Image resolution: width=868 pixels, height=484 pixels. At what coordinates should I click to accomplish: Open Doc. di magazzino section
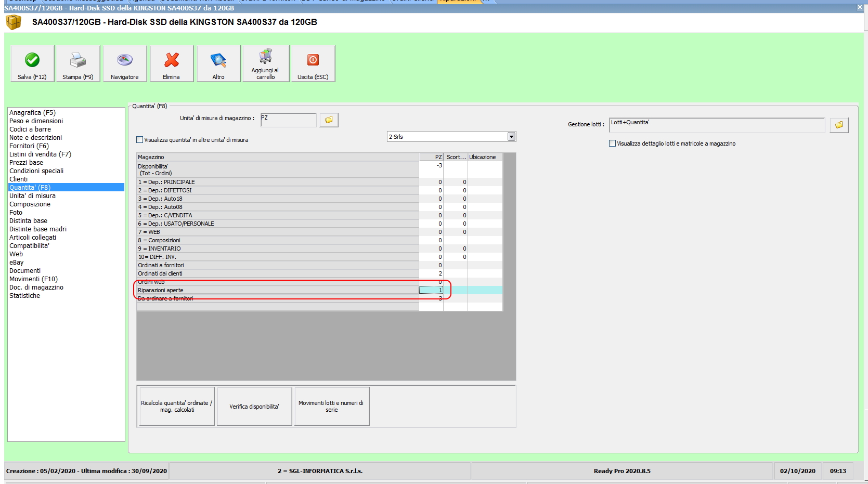(x=36, y=287)
